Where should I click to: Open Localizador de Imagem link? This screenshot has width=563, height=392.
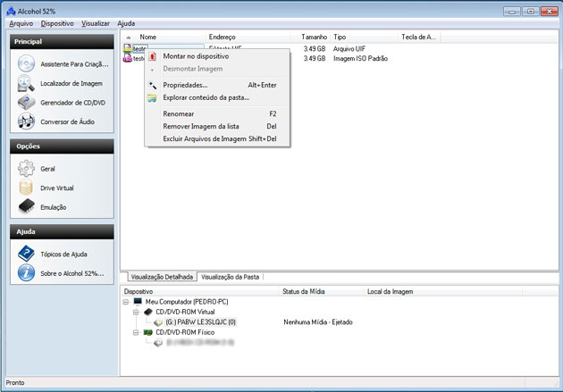71,84
